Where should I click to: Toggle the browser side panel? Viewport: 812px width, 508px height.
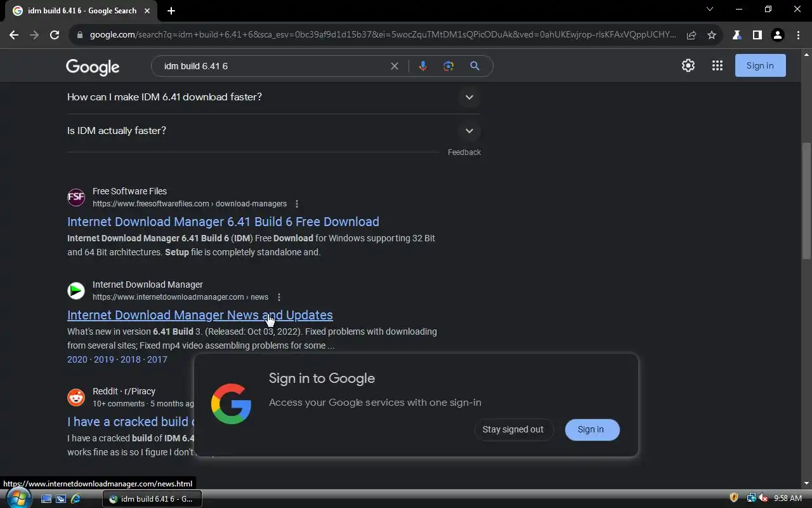(757, 35)
